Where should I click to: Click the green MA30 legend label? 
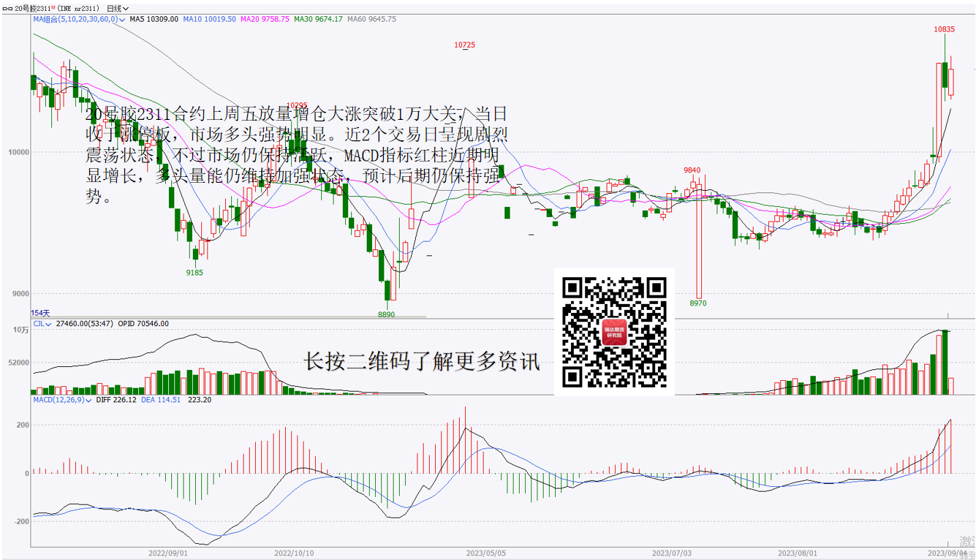tap(318, 19)
